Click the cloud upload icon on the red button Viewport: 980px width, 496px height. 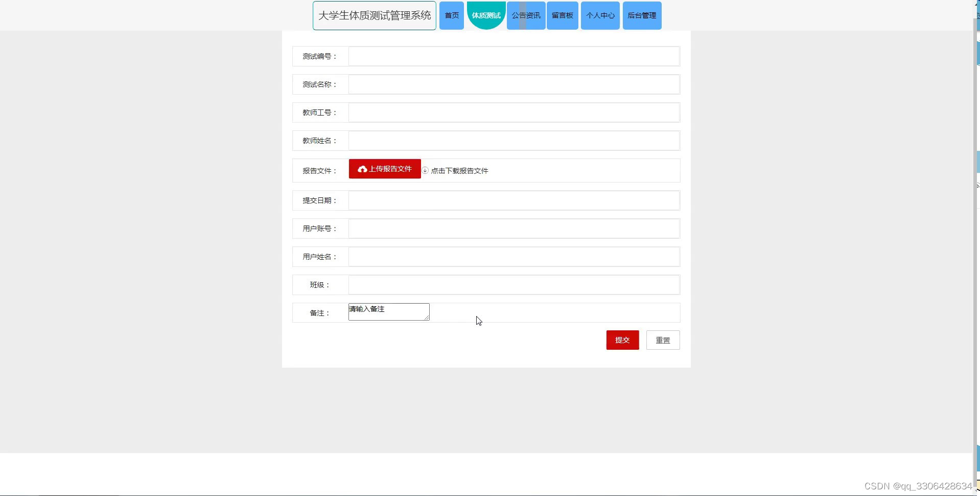(x=362, y=169)
